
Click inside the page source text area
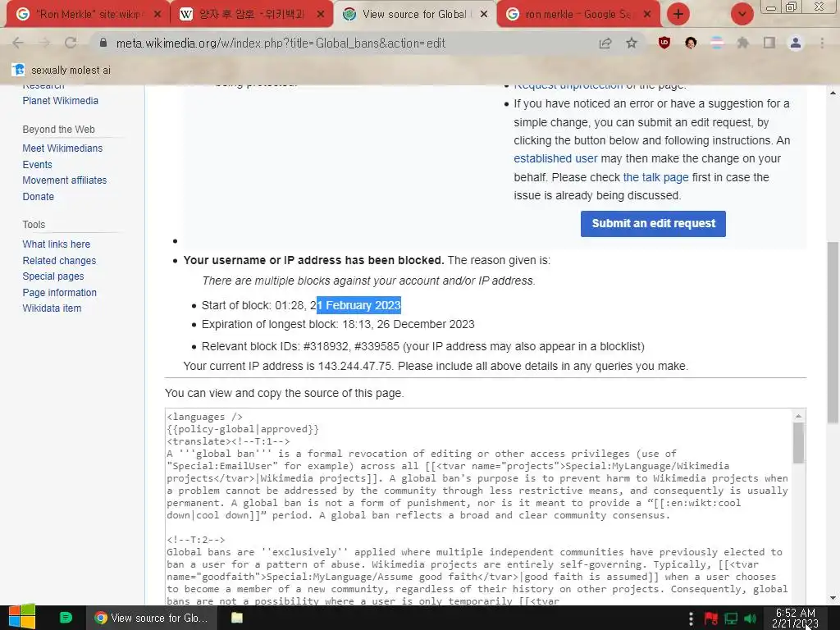point(478,507)
